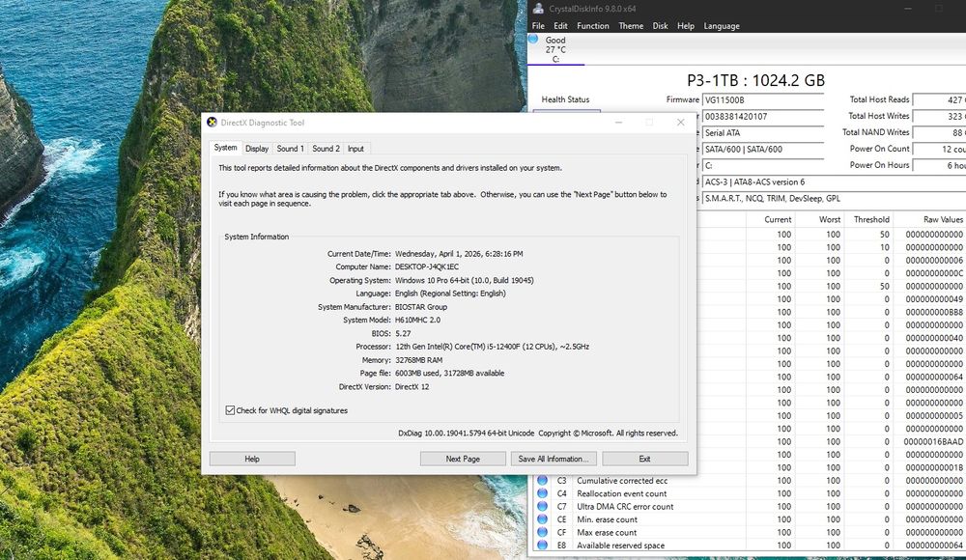Open the File menu in CrystalDiskInfo
The image size is (966, 560).
pos(538,26)
